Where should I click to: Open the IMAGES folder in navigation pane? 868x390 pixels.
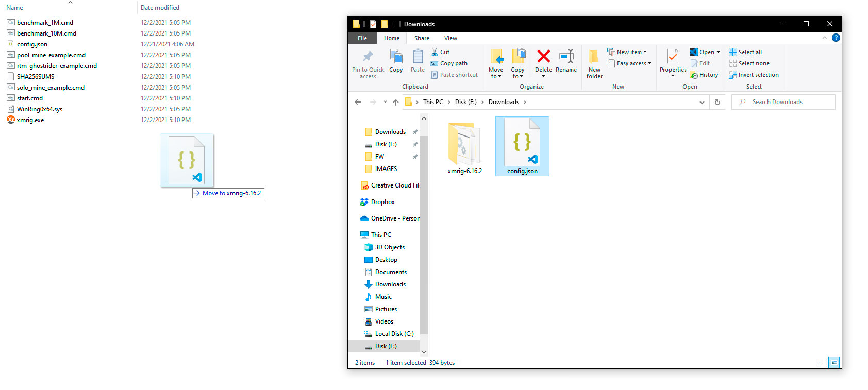click(x=386, y=169)
